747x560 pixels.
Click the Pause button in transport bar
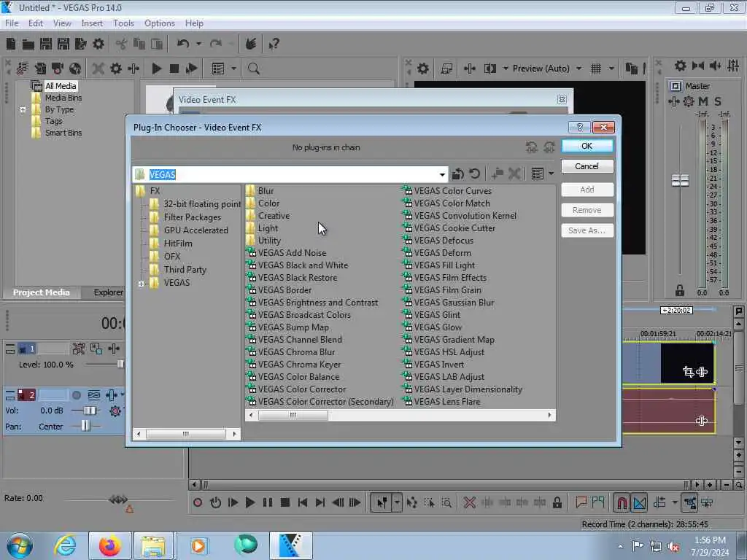click(x=267, y=502)
